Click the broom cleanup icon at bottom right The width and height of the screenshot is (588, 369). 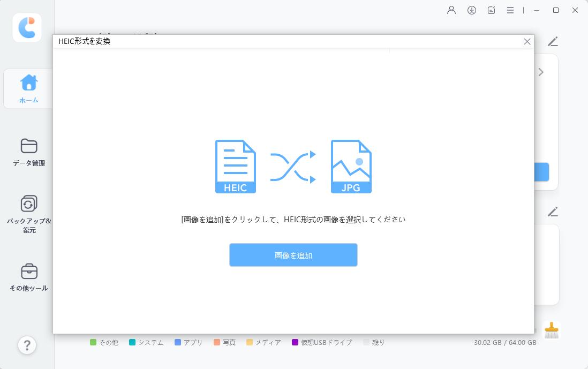[x=552, y=330]
